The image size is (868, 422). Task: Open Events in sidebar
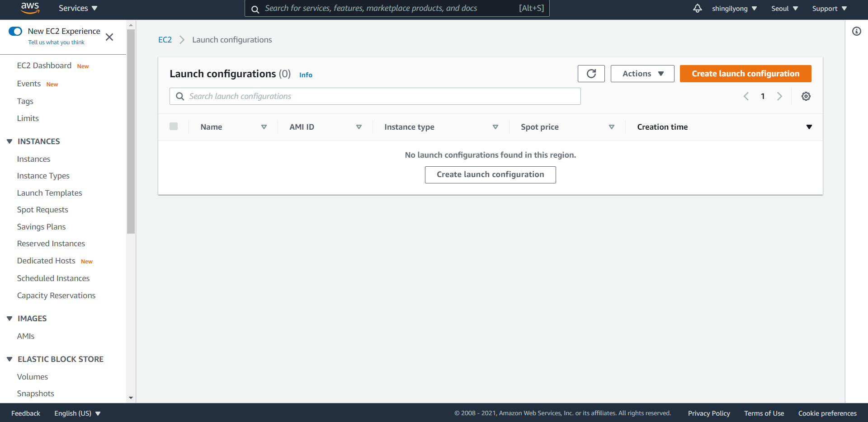29,84
